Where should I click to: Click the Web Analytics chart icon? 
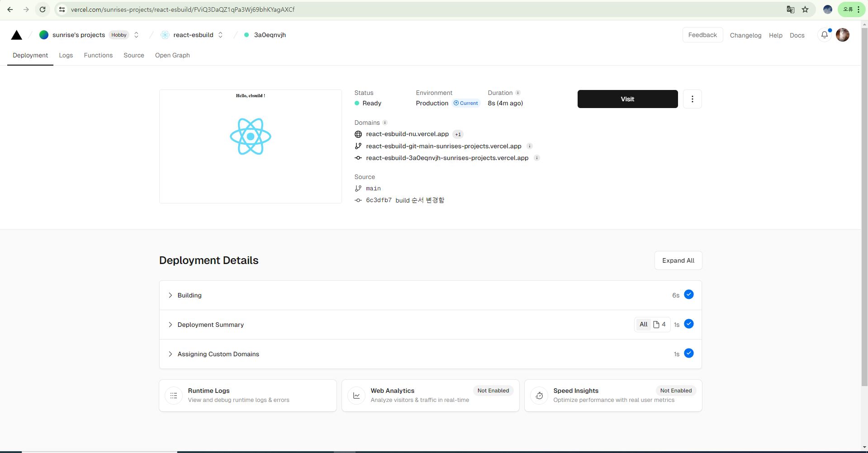point(356,396)
